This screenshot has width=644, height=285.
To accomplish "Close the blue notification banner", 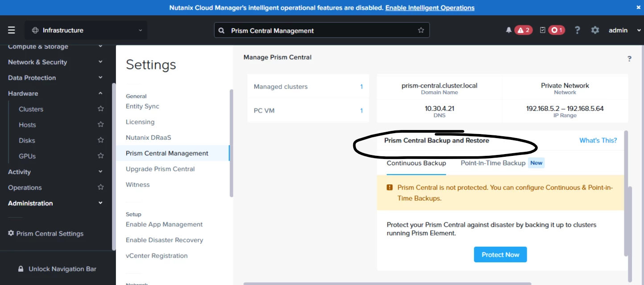I will (638, 8).
